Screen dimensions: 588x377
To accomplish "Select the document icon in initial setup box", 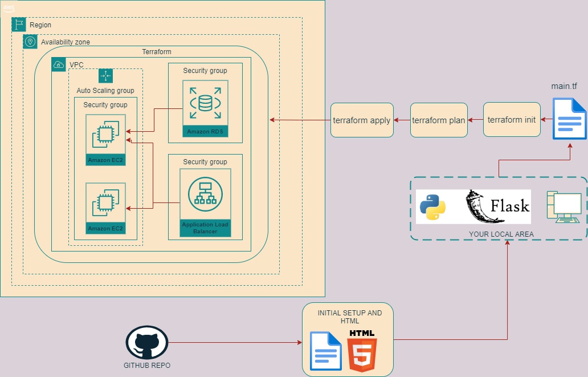I will click(325, 351).
